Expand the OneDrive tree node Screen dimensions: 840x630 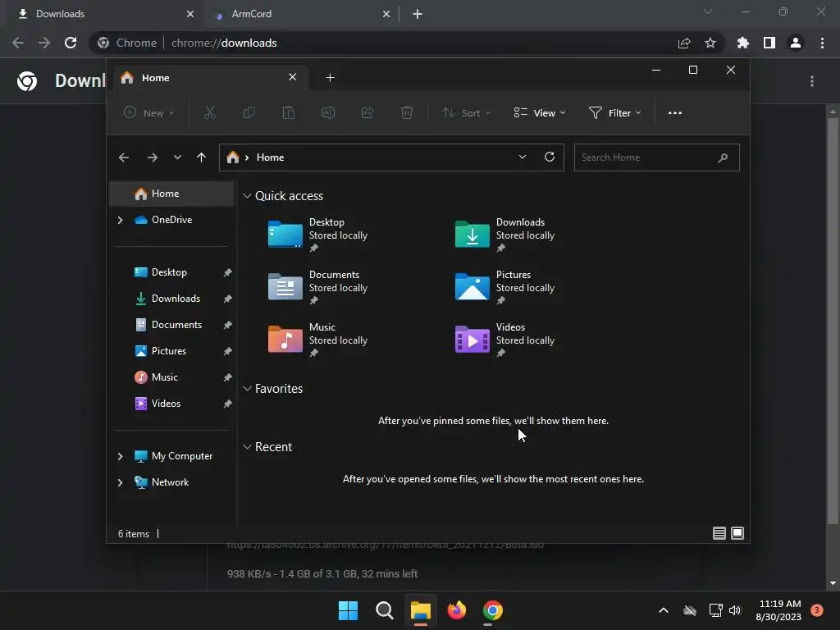[120, 220]
